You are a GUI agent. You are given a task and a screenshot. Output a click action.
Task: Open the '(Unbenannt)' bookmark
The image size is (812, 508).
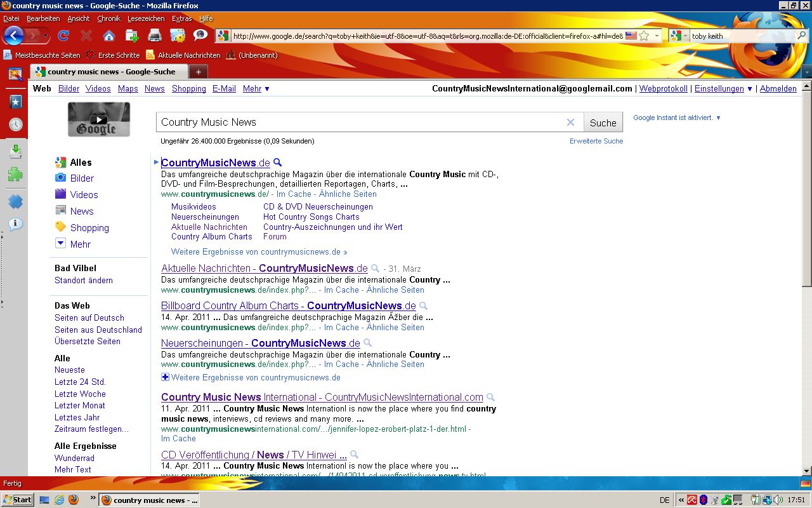pos(252,55)
